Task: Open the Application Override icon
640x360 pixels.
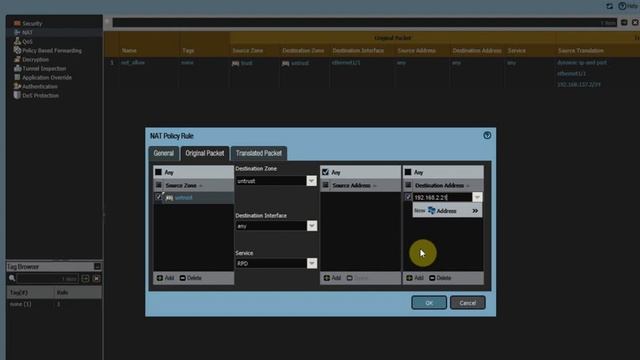Action: (x=17, y=77)
